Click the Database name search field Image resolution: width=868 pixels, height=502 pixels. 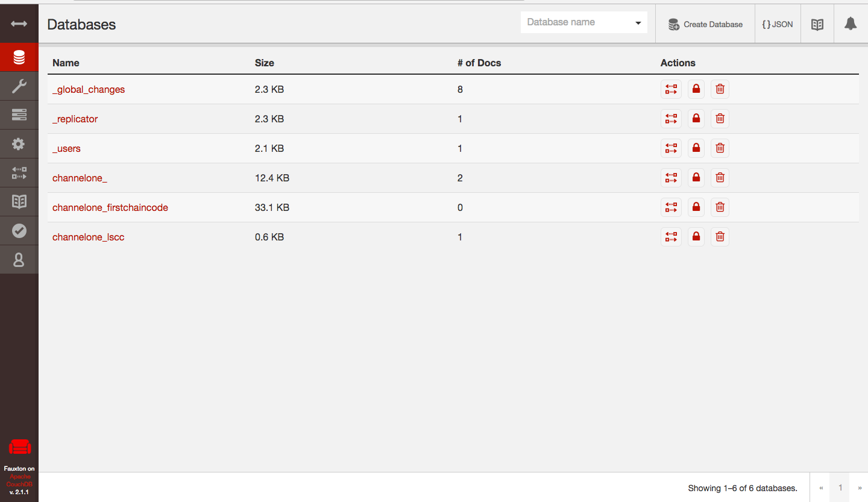[x=576, y=22]
